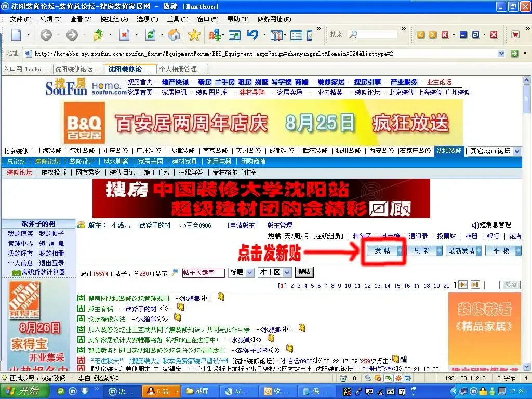Switch to previous tab with orange left arrow

[421, 35]
